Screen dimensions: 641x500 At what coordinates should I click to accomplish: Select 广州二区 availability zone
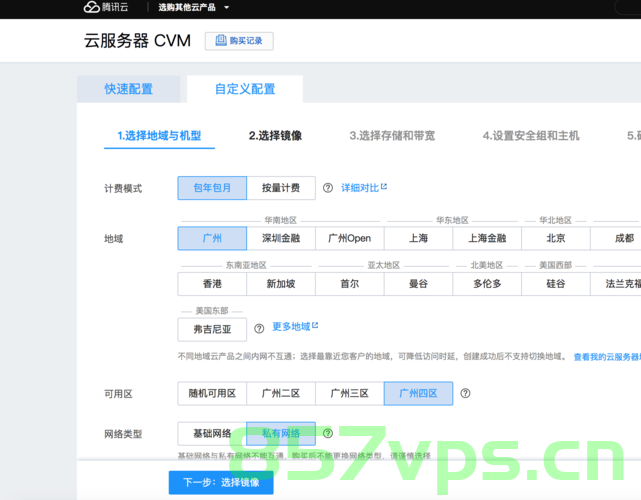pyautogui.click(x=281, y=393)
